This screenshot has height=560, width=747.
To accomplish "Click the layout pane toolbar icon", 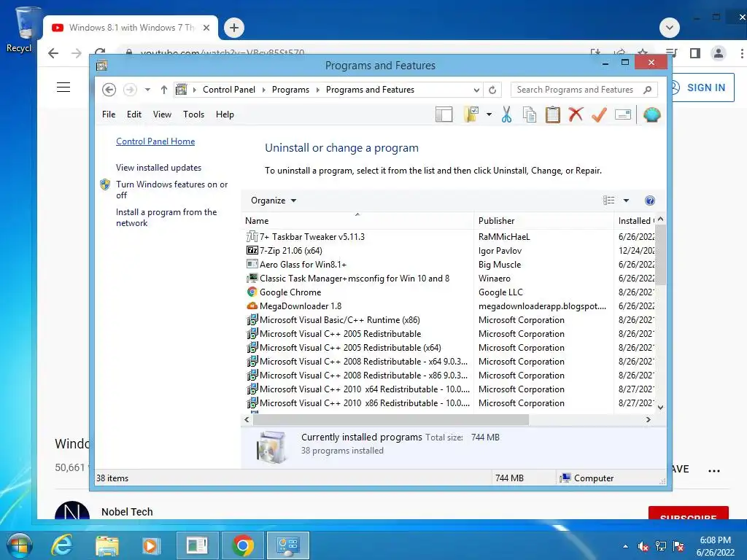I will point(444,114).
